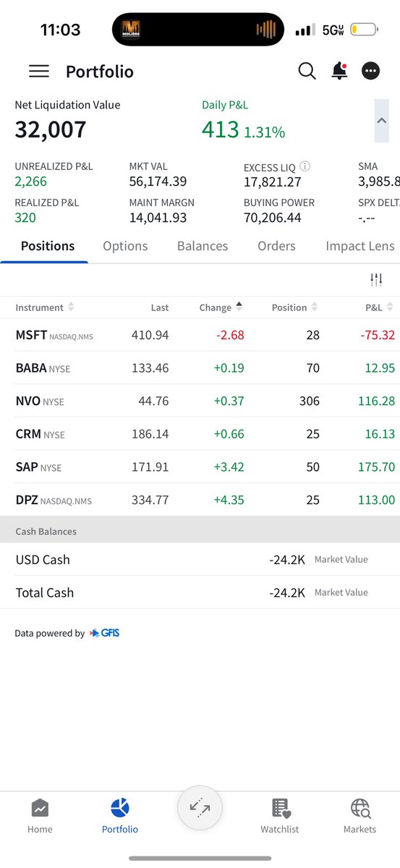The width and height of the screenshot is (400, 868).
Task: Sort by Change column arrow
Action: pyautogui.click(x=239, y=307)
